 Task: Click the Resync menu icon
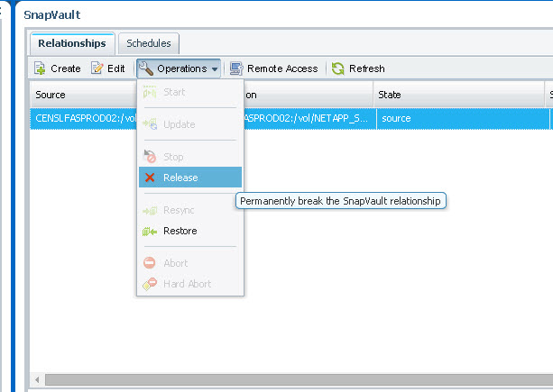point(150,211)
